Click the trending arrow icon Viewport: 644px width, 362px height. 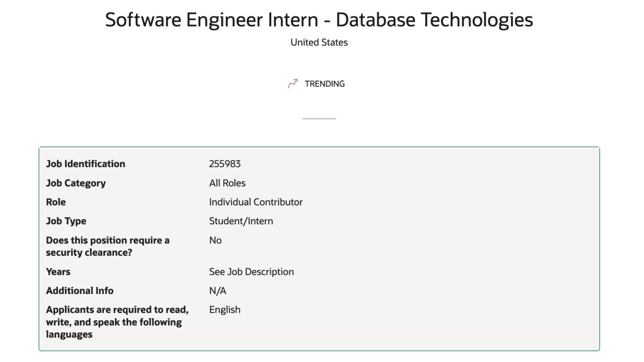click(293, 84)
